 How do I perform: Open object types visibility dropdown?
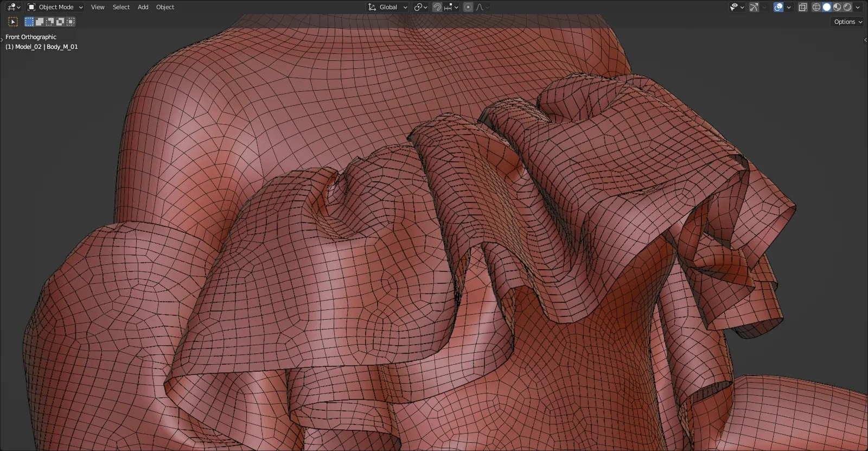[x=737, y=7]
